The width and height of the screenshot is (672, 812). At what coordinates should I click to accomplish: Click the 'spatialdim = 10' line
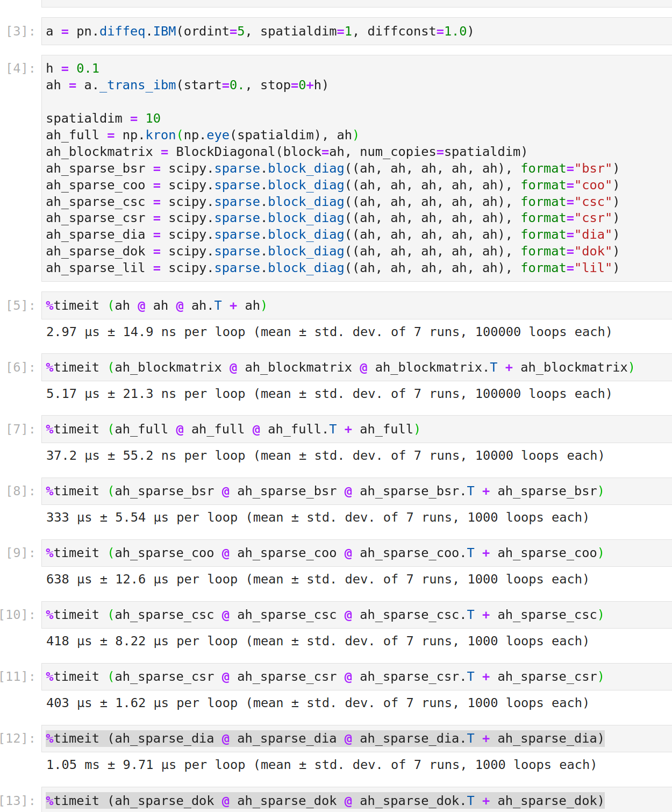103,118
